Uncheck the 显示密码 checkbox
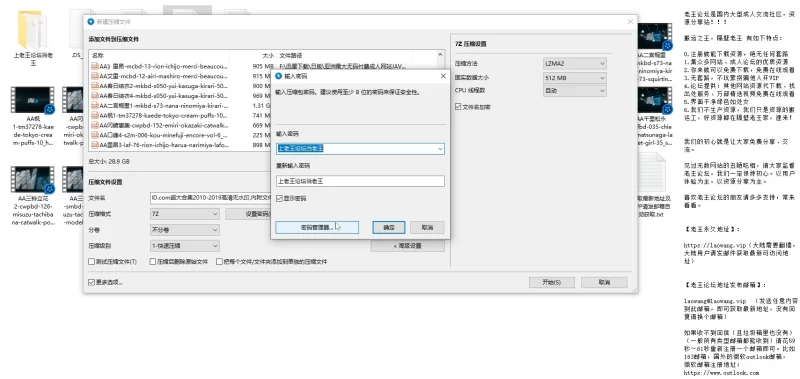The width and height of the screenshot is (800, 379). pos(279,198)
